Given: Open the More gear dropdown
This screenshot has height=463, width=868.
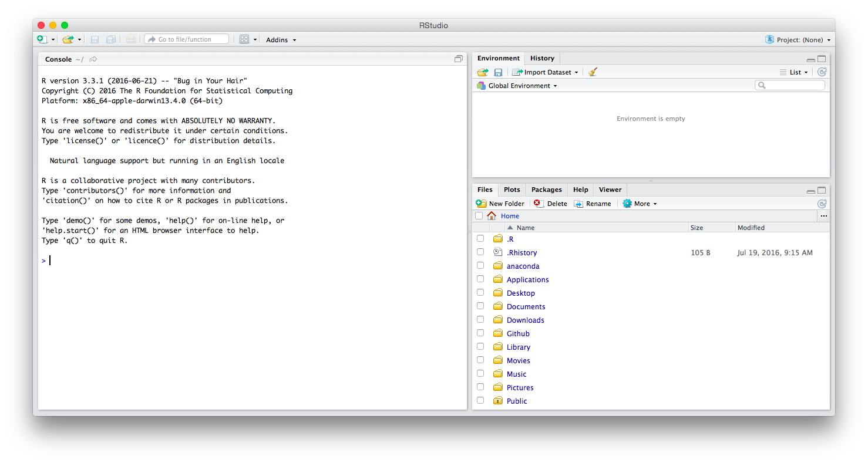Looking at the screenshot, I should point(640,204).
